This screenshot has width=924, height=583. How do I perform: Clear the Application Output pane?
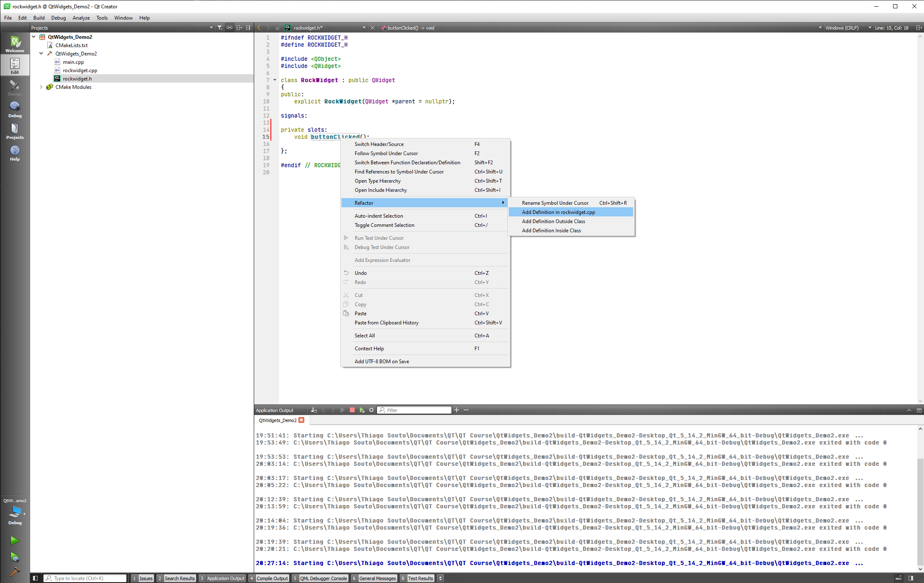click(314, 410)
